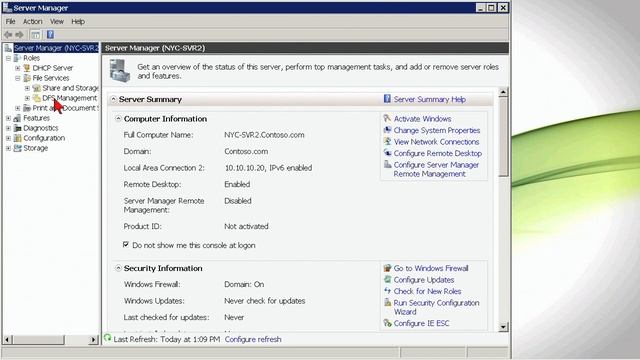Open the Configure refresh link

(253, 339)
